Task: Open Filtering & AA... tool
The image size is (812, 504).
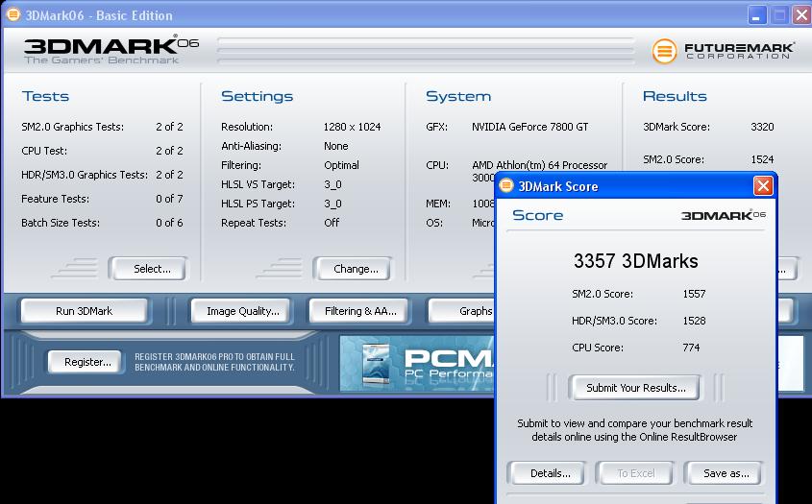Action: point(360,311)
